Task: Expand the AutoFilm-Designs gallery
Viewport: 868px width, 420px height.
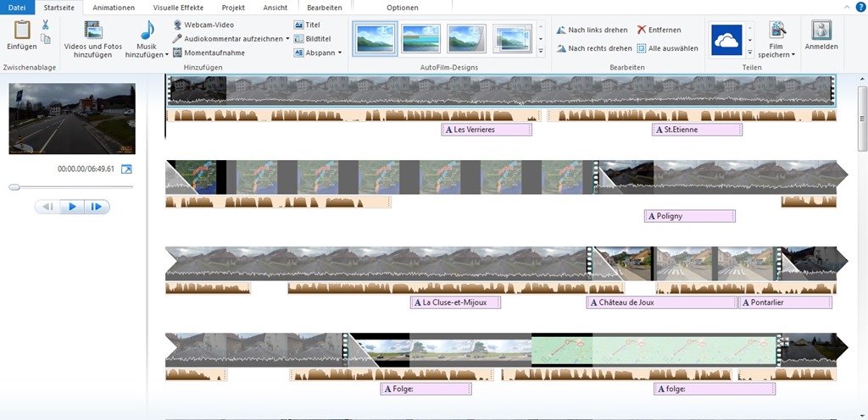Action: click(542, 52)
